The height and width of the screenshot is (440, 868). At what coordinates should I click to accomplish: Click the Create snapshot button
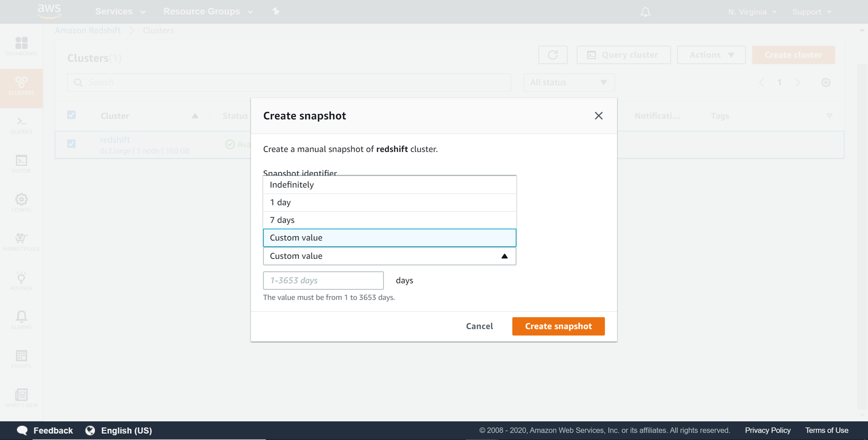coord(558,326)
